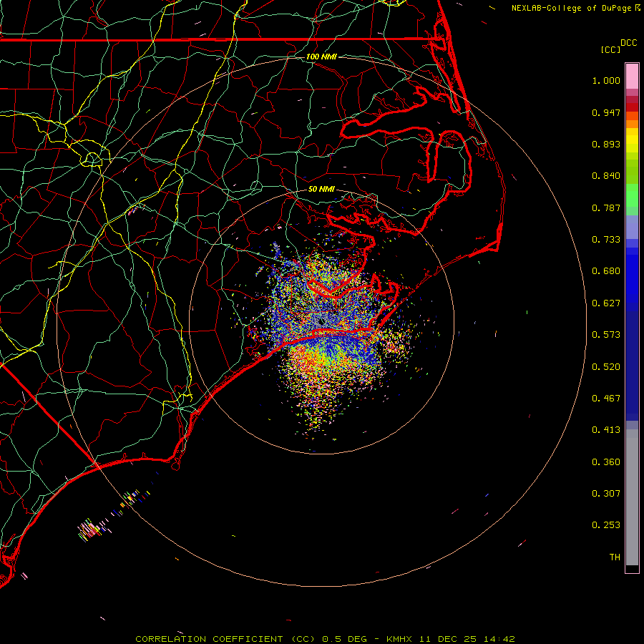Viewport: 644px width, 644px height.
Task: Pick the pink segment atop the color bar
Action: (632, 77)
